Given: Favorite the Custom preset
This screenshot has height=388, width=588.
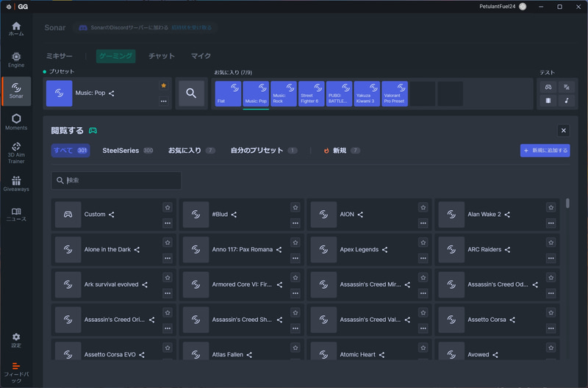Looking at the screenshot, I should pyautogui.click(x=168, y=207).
